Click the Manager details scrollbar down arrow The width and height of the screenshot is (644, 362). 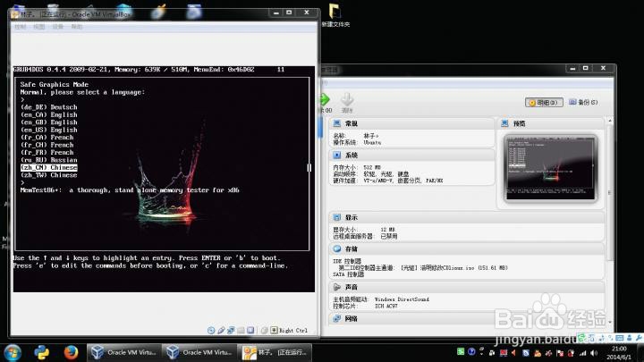[610, 322]
